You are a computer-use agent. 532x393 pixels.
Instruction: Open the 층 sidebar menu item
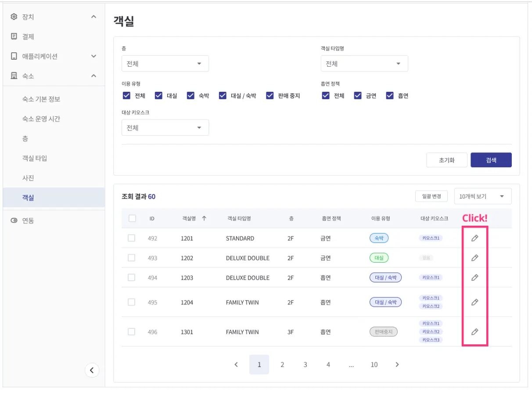coord(54,139)
